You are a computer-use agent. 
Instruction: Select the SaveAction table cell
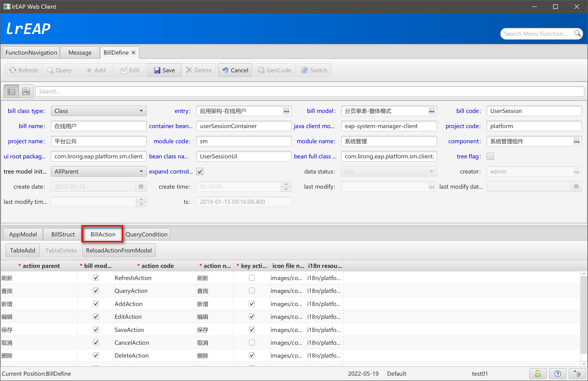155,330
